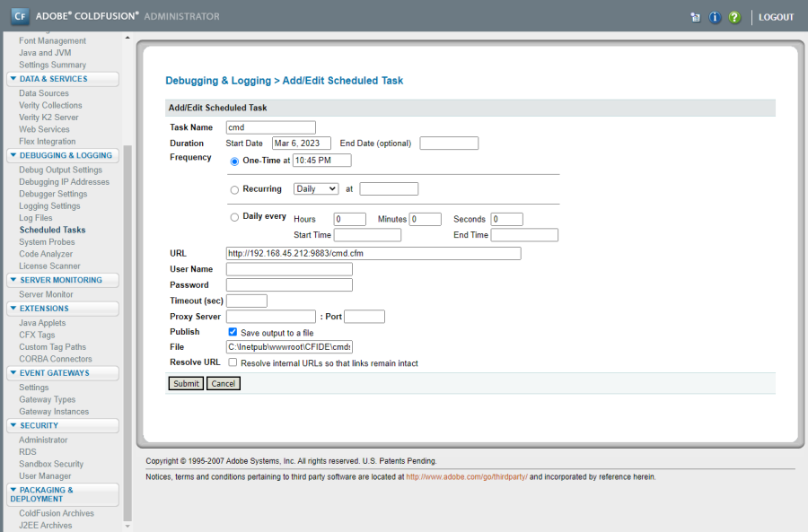Collapse the Security section
This screenshot has height=532, width=808.
click(62, 425)
